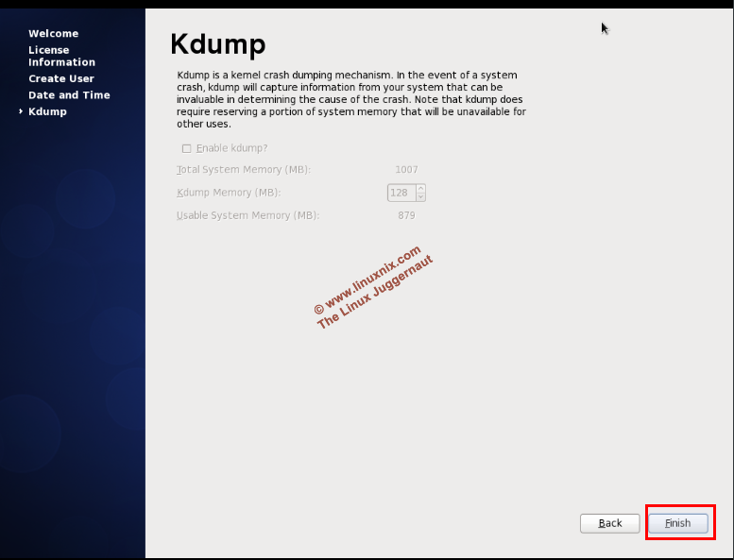The image size is (734, 560).
Task: Enable the kdump checkbox
Action: click(186, 148)
